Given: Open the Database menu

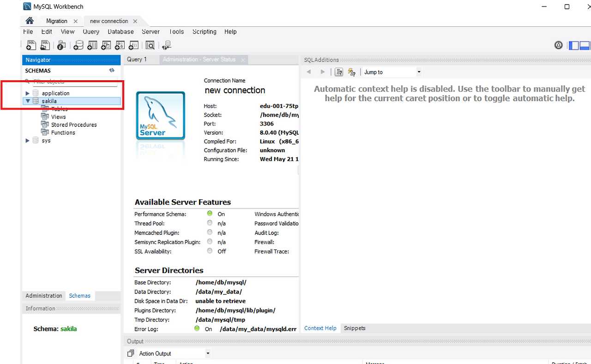Looking at the screenshot, I should 121,32.
